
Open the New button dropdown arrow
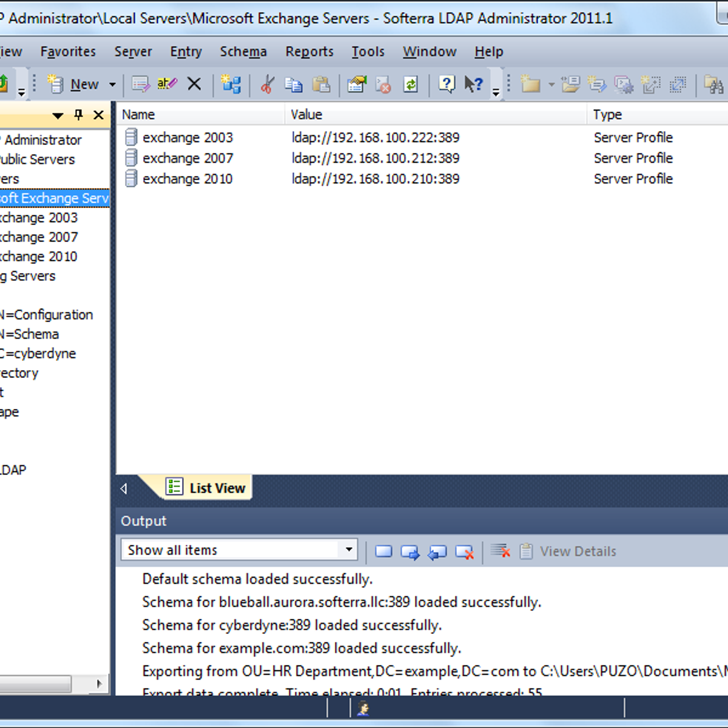tap(112, 84)
